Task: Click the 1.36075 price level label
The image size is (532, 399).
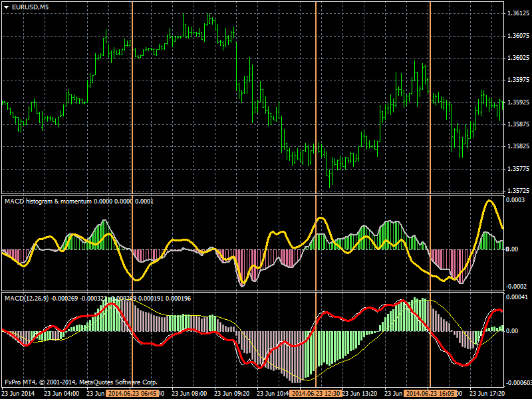Action: click(x=518, y=36)
